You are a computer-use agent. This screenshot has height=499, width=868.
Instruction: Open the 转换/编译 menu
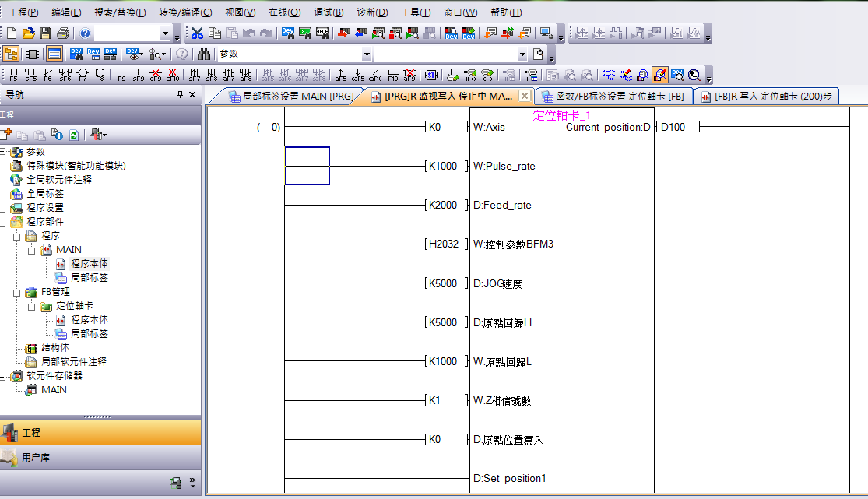[184, 12]
